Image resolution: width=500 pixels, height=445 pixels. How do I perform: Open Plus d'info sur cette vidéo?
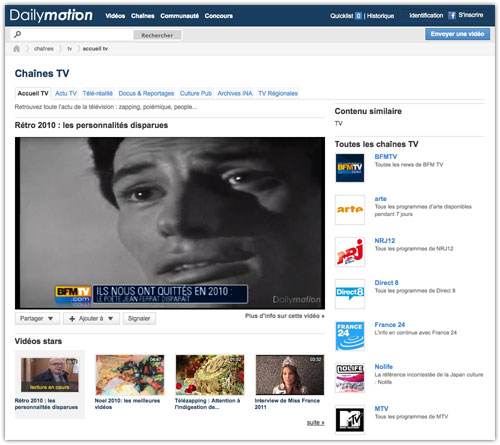(285, 316)
